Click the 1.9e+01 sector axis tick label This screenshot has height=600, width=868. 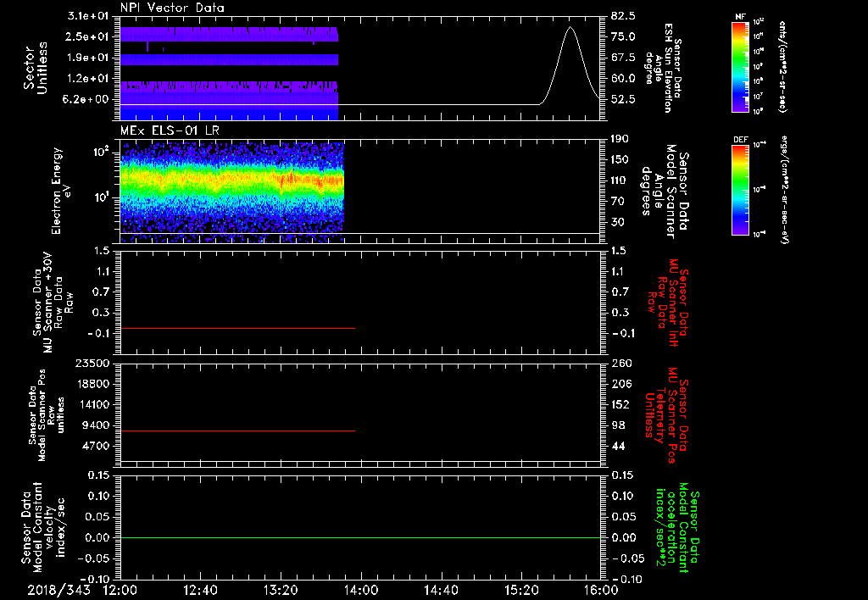click(87, 58)
